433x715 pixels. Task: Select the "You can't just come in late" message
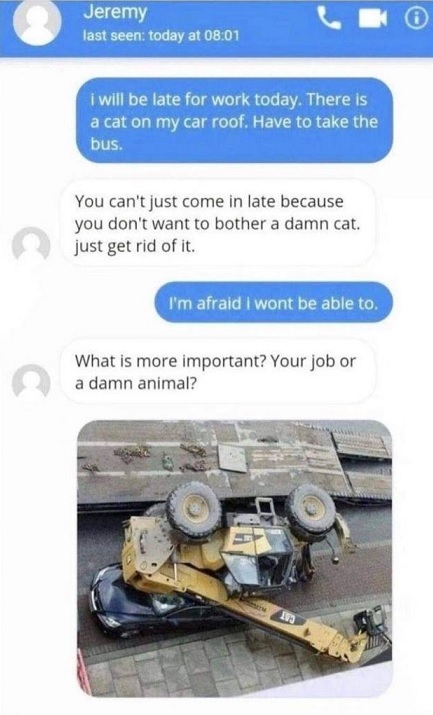(x=218, y=223)
